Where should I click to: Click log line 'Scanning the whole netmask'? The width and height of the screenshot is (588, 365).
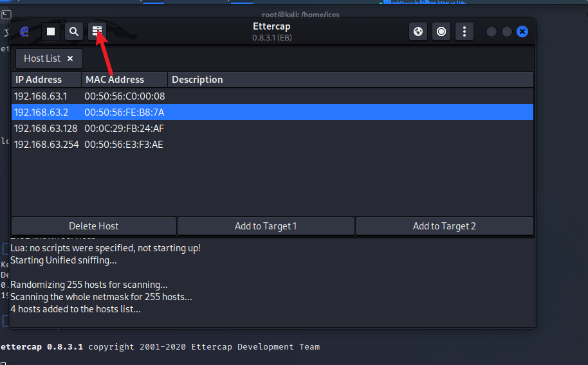pyautogui.click(x=101, y=297)
